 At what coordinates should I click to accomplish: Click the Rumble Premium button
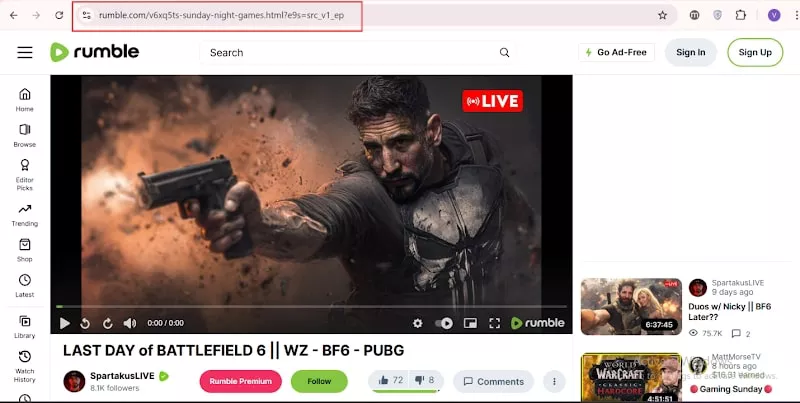tap(240, 381)
